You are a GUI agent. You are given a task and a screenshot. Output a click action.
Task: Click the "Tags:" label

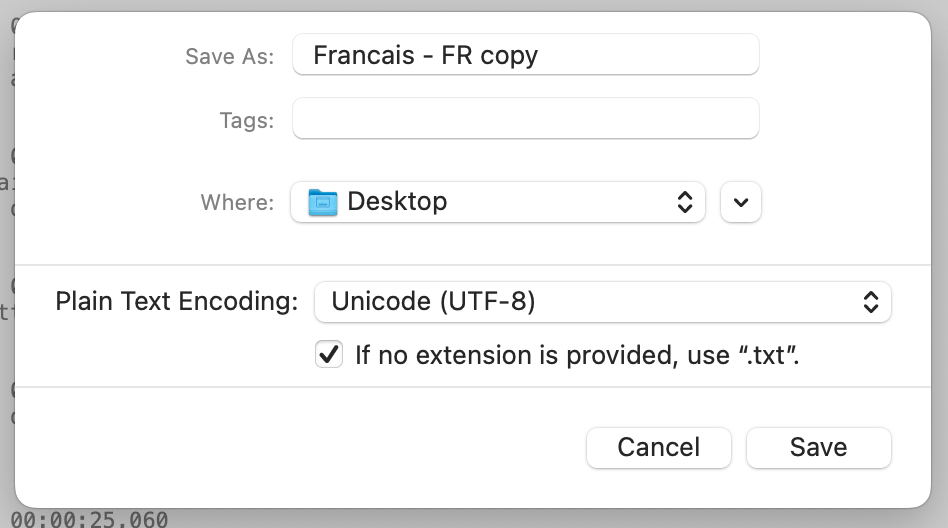246,121
